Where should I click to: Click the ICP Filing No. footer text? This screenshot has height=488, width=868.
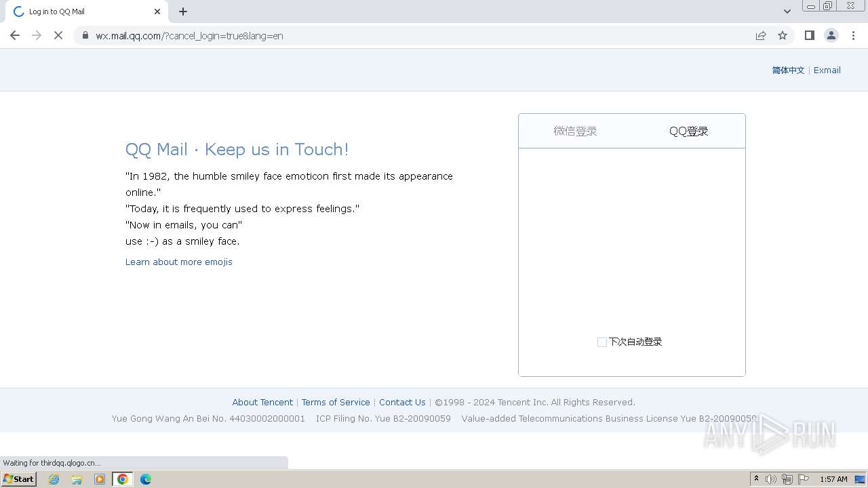point(383,419)
